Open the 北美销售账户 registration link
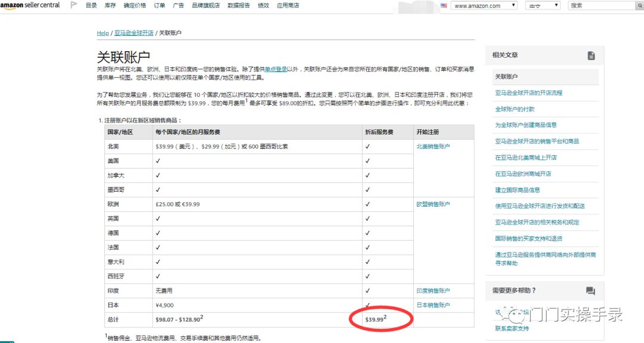 tap(433, 146)
